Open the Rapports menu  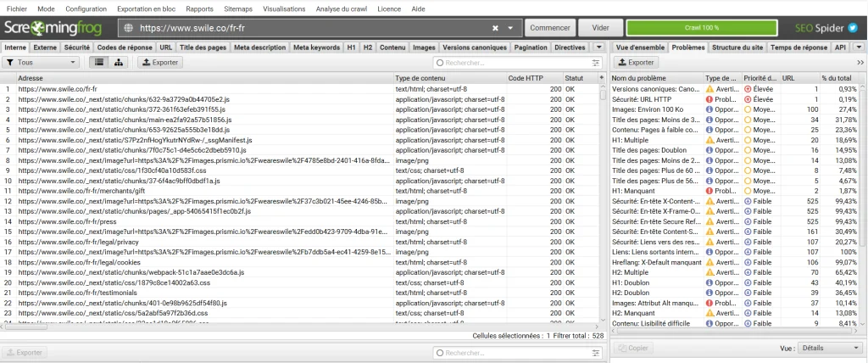click(x=199, y=8)
